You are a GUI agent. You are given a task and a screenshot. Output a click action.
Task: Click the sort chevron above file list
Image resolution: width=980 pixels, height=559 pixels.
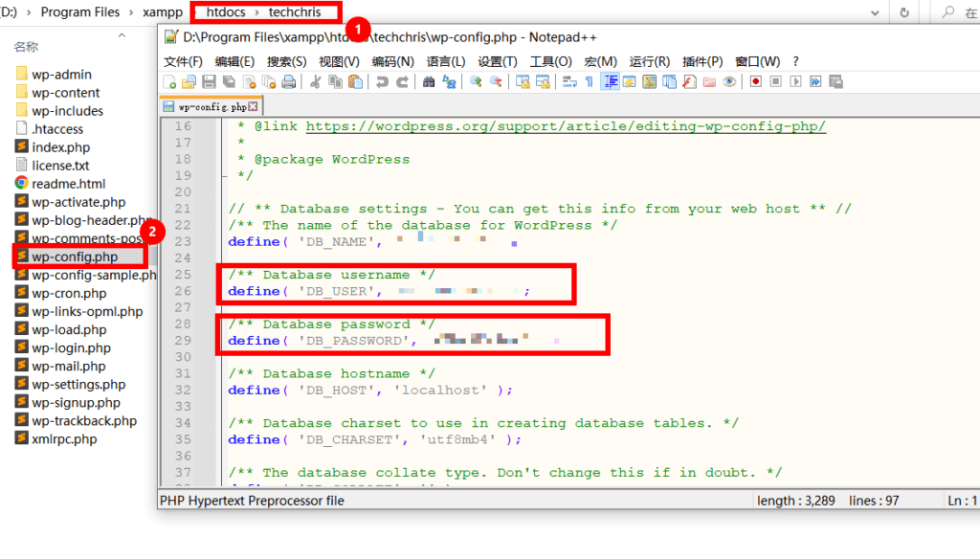(122, 34)
